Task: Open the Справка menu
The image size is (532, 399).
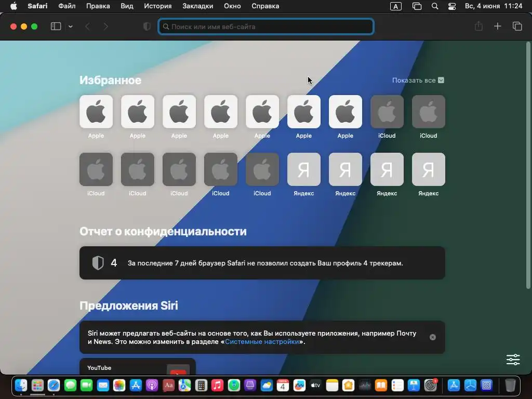Action: 265,6
